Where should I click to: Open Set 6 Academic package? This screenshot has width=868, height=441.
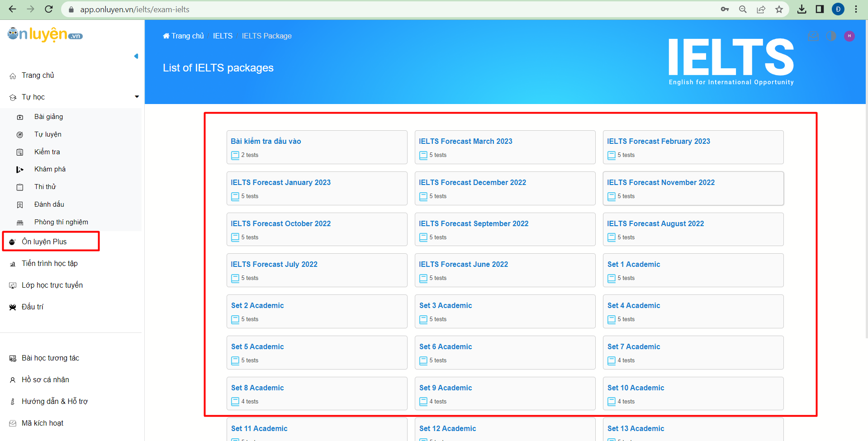click(505, 352)
